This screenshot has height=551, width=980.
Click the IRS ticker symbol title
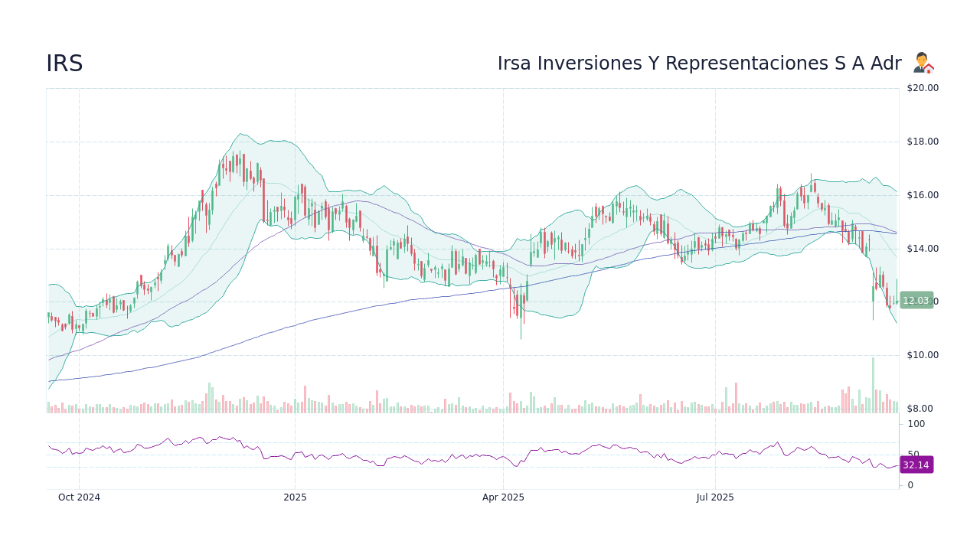64,64
